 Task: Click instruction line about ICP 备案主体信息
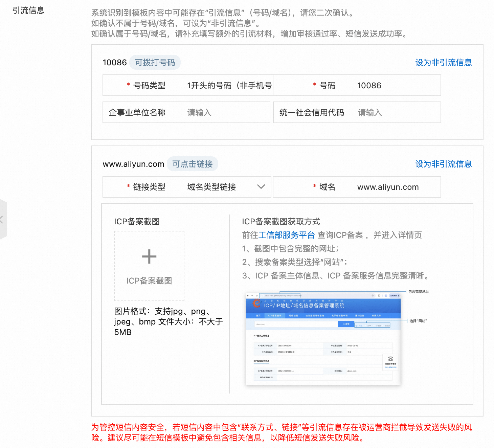pyautogui.click(x=336, y=275)
